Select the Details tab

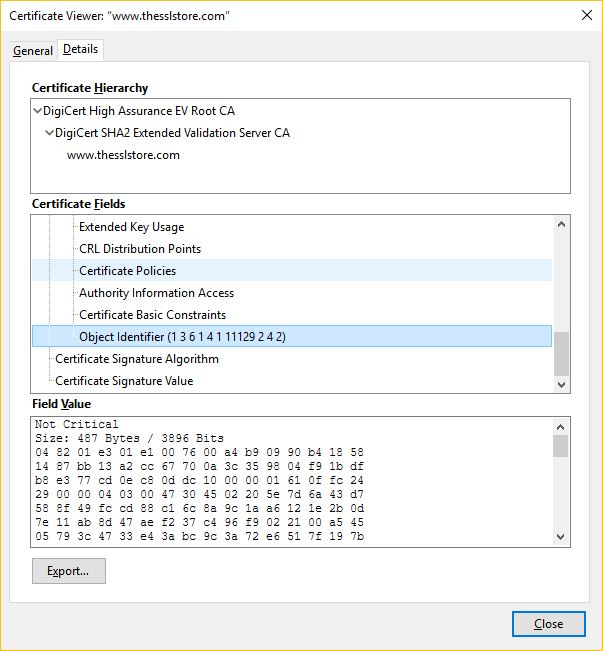80,49
